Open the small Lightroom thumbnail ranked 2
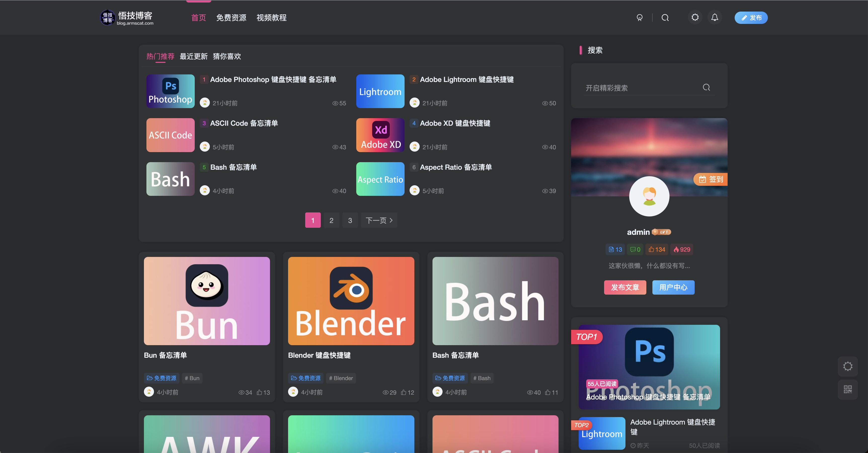 click(380, 91)
